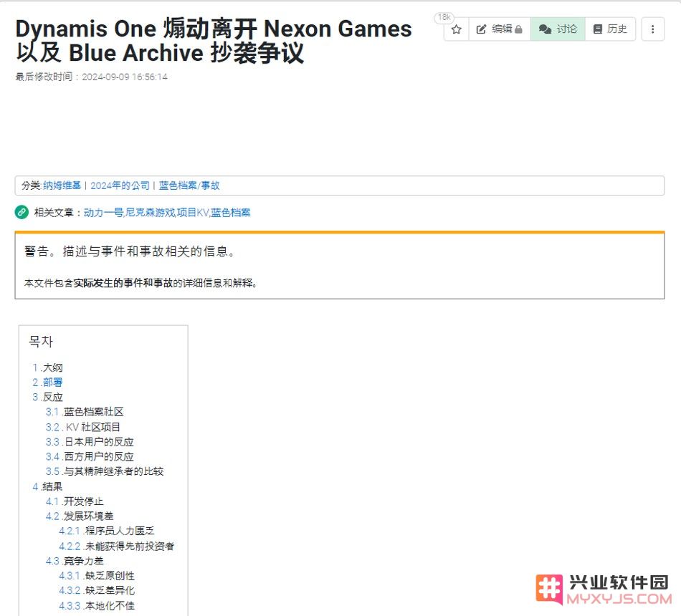Open related article 尼克森游戏
Image resolution: width=681 pixels, height=616 pixels.
tap(151, 213)
